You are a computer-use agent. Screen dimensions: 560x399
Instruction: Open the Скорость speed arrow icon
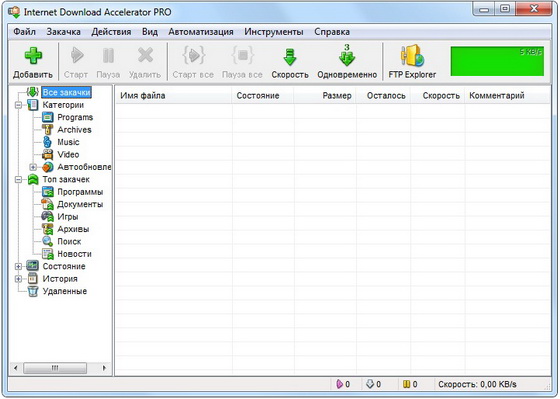coord(290,56)
